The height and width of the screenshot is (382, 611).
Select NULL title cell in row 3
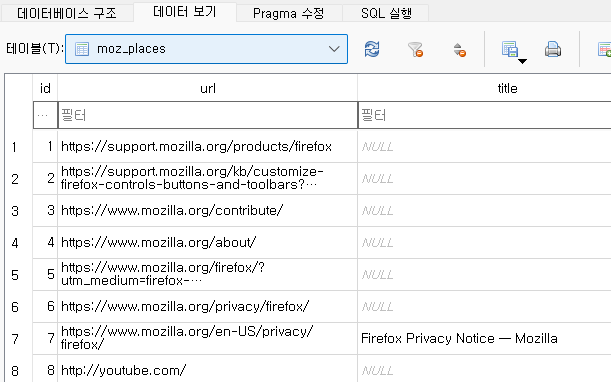point(484,211)
